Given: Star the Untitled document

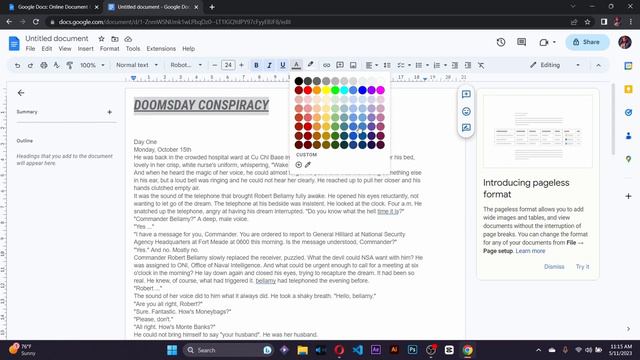Looking at the screenshot, I should pos(101,39).
